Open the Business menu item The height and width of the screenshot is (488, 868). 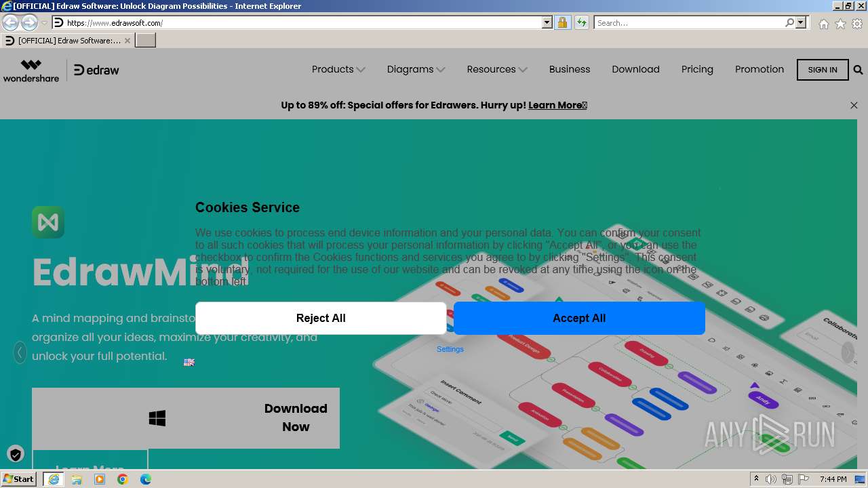(570, 69)
